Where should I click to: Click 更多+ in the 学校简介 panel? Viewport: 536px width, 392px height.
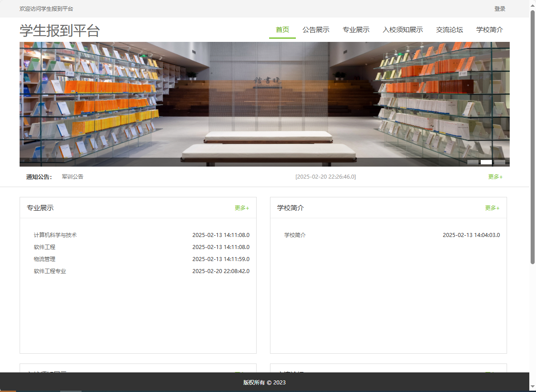pos(492,208)
